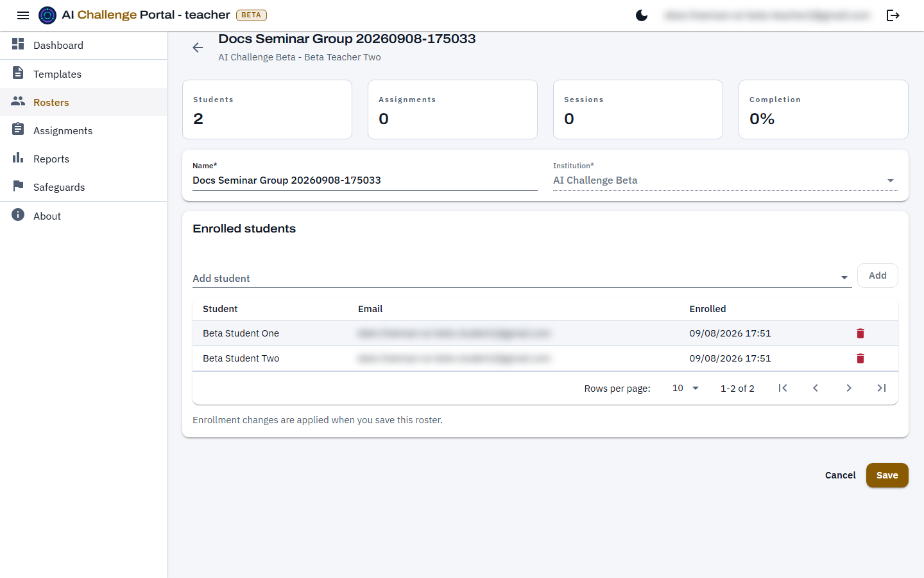Sort by the Email column header
The height and width of the screenshot is (578, 924).
pos(370,309)
